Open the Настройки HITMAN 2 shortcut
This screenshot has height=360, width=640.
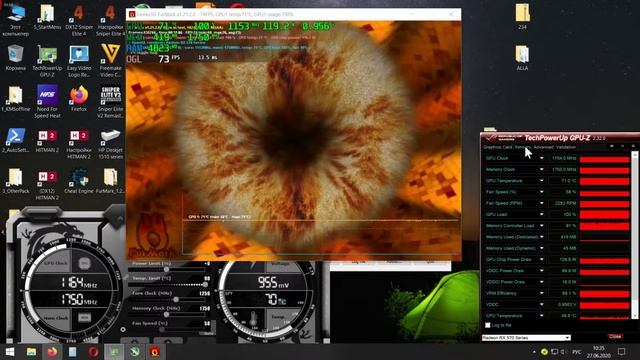[79, 143]
